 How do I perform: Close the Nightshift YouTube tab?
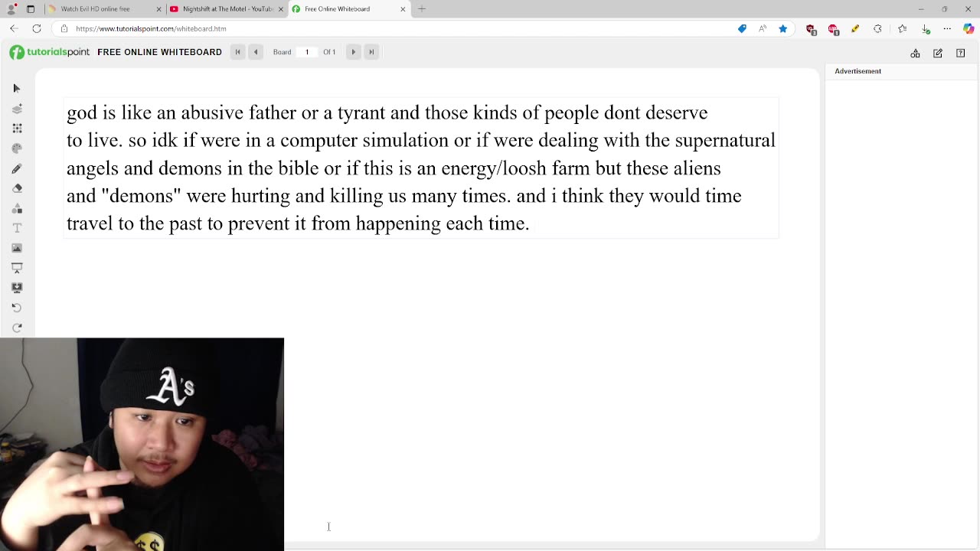tap(281, 9)
